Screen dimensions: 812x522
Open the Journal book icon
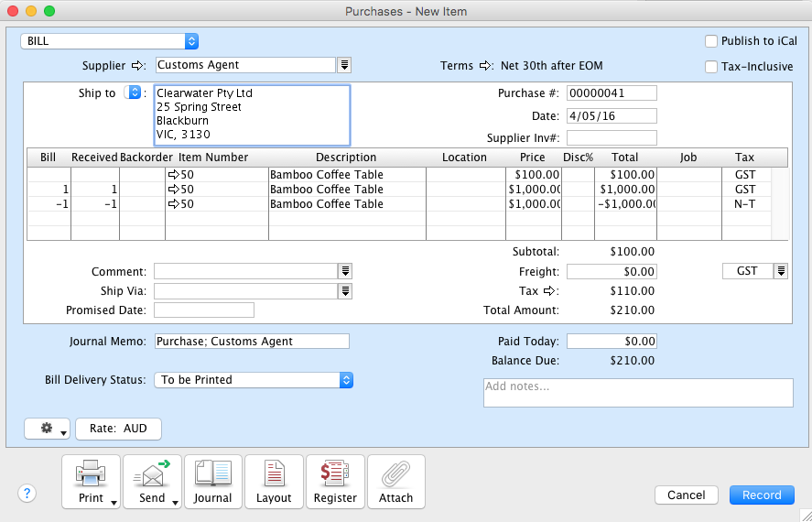tap(213, 474)
